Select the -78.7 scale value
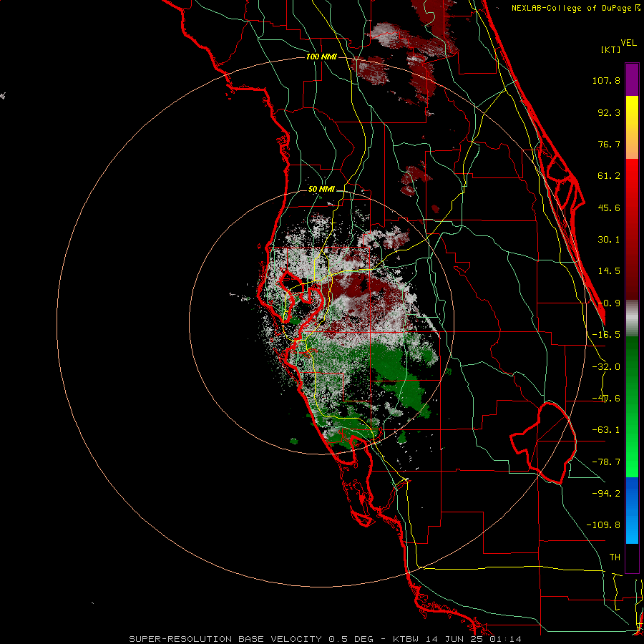Image resolution: width=644 pixels, height=644 pixels. click(606, 462)
